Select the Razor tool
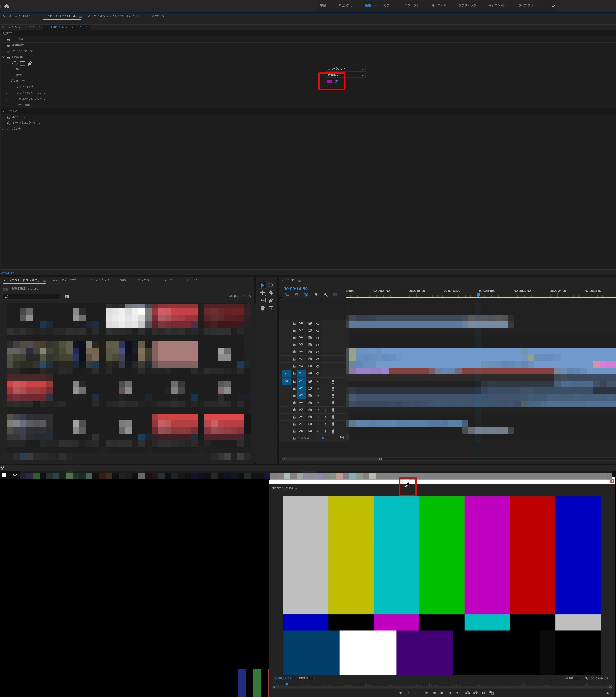Screen dimensions: 616x697 pyautogui.click(x=271, y=293)
